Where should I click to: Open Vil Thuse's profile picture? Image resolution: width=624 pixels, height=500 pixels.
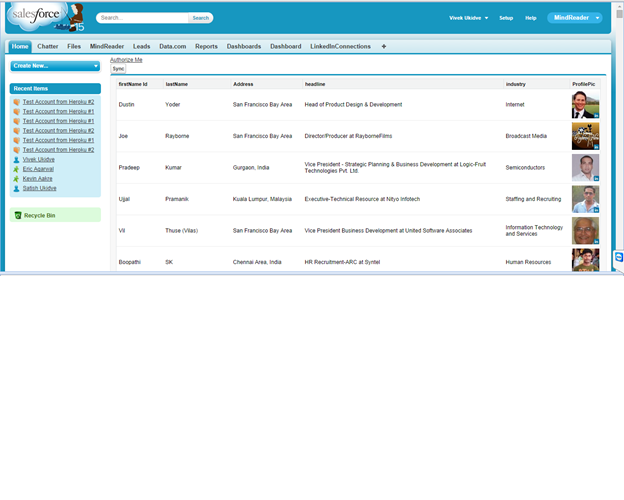pos(585,230)
